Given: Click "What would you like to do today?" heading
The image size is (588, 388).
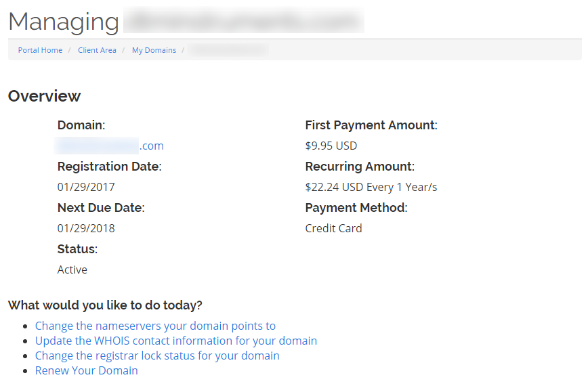Looking at the screenshot, I should [x=105, y=305].
